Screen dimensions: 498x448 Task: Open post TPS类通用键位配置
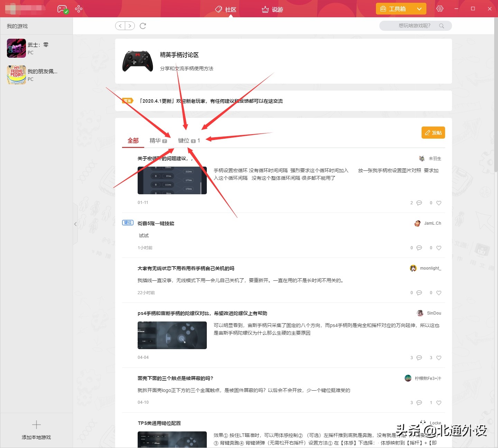[x=159, y=423]
